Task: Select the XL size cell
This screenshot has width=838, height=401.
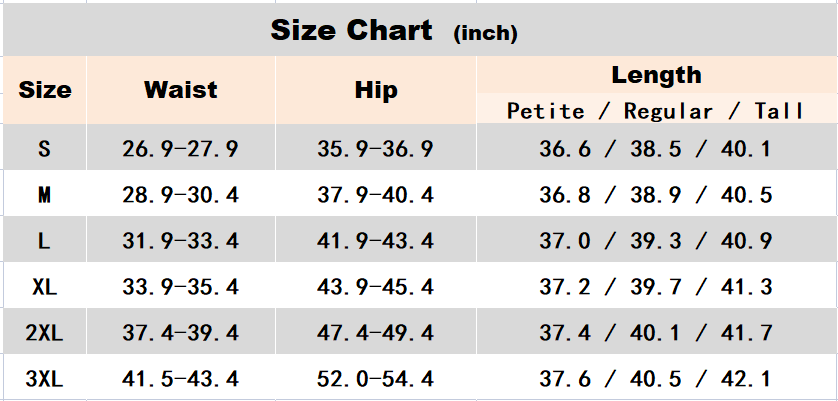Action: coord(45,286)
